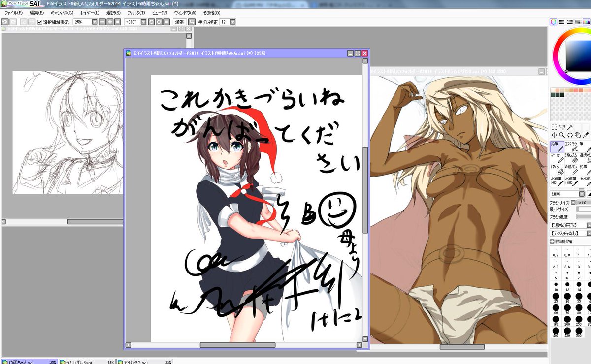Open the ファイル (File) menu
This screenshot has height=364, width=591.
pyautogui.click(x=13, y=13)
